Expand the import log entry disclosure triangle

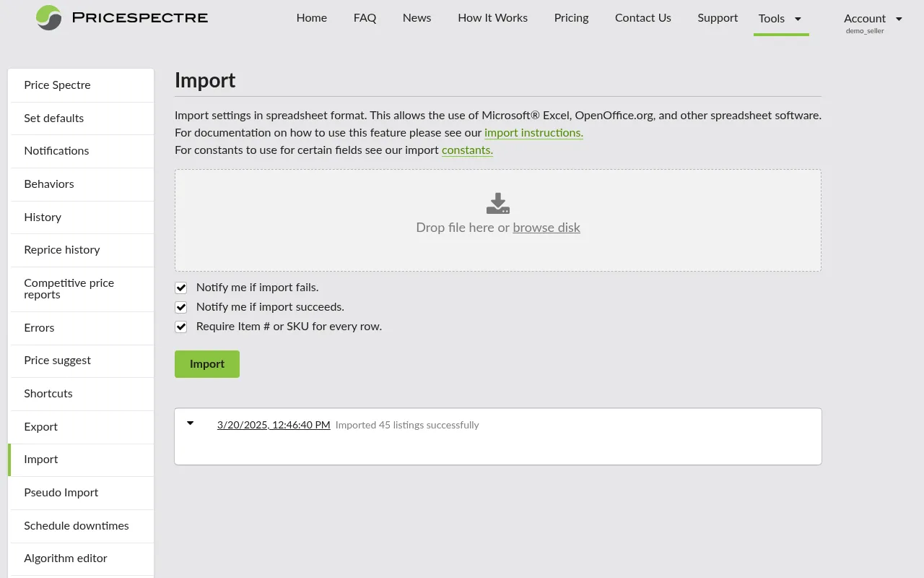coord(190,423)
